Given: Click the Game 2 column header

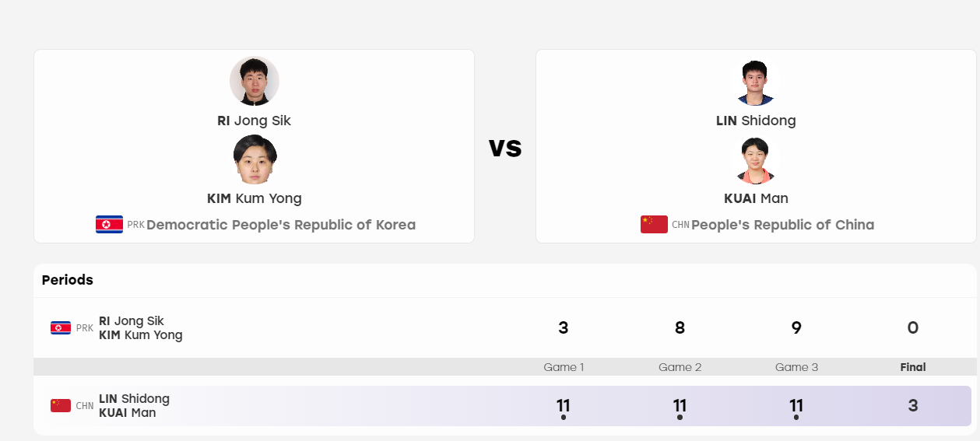Looking at the screenshot, I should pos(680,367).
